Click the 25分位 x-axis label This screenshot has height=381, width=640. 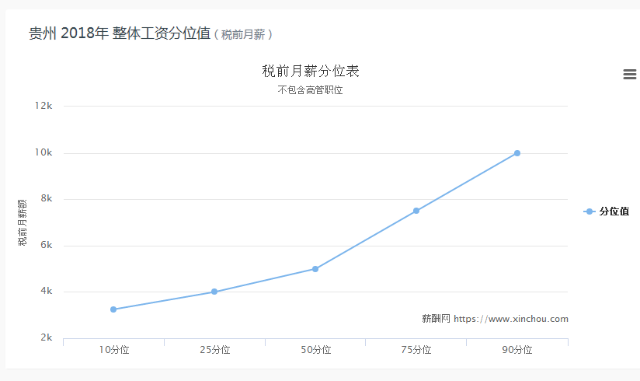(215, 350)
